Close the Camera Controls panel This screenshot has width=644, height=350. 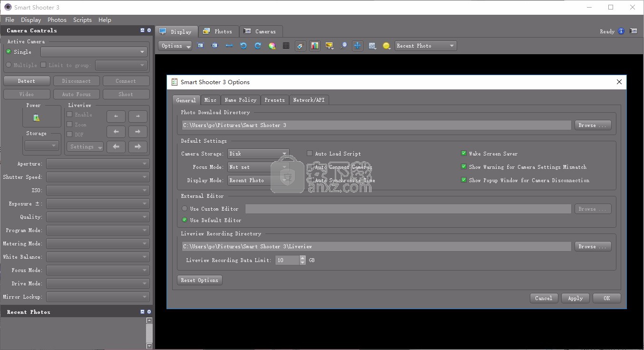click(149, 30)
